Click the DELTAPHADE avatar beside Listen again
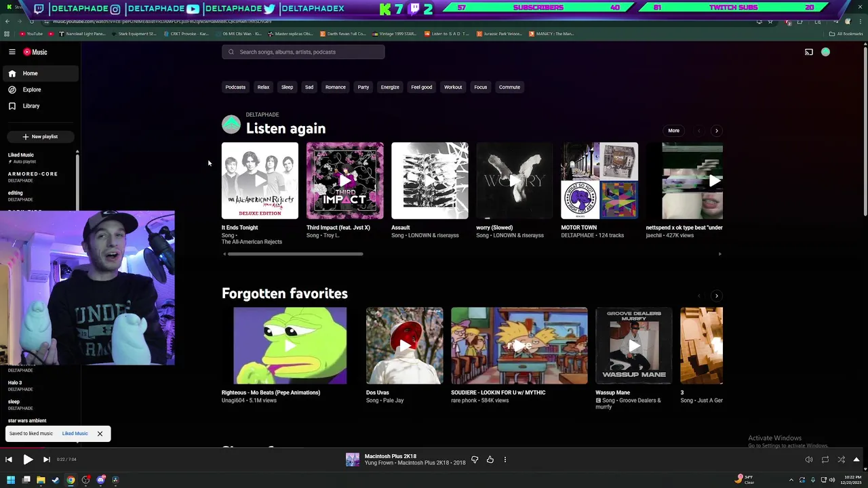868x488 pixels. (x=231, y=124)
